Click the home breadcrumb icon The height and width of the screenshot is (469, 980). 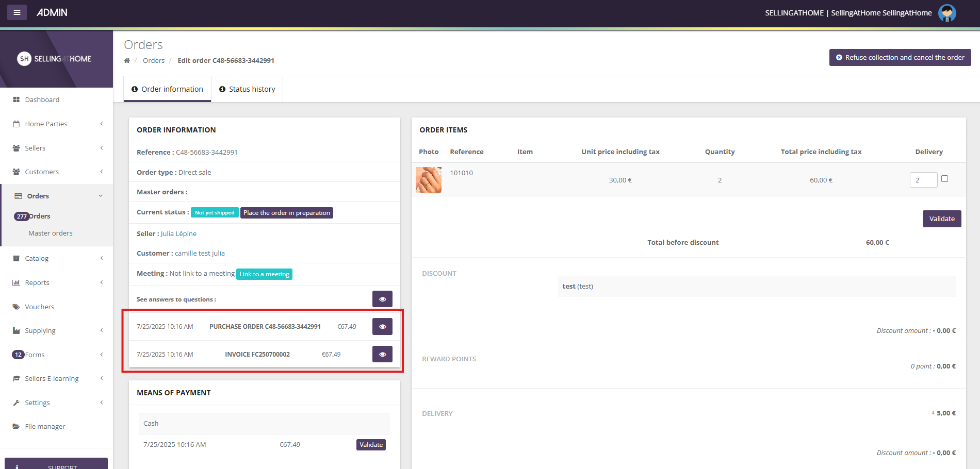click(127, 61)
